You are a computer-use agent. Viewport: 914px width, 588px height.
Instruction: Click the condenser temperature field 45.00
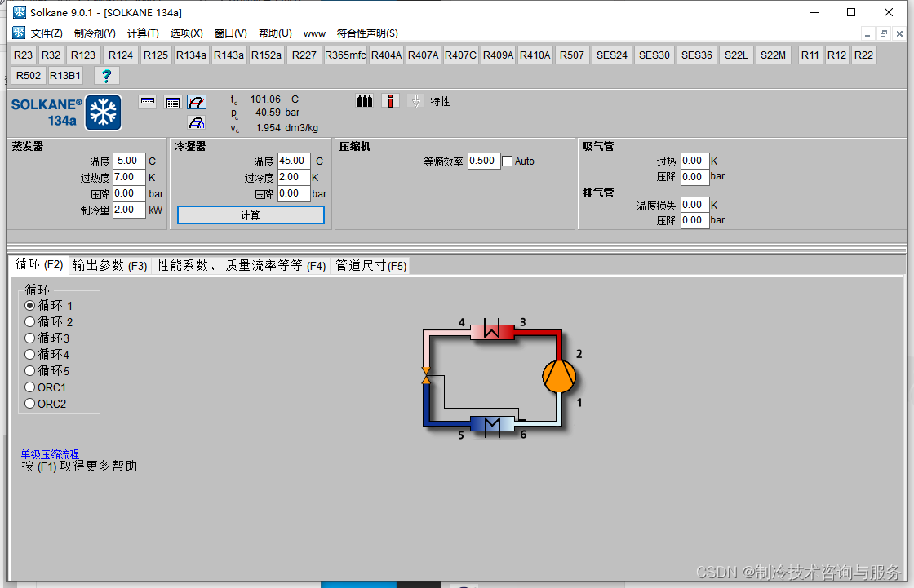(294, 161)
